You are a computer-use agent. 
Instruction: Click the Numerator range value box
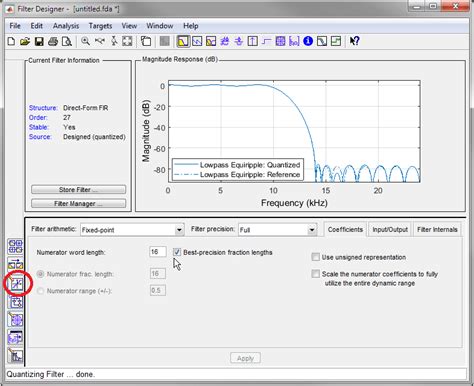point(158,290)
